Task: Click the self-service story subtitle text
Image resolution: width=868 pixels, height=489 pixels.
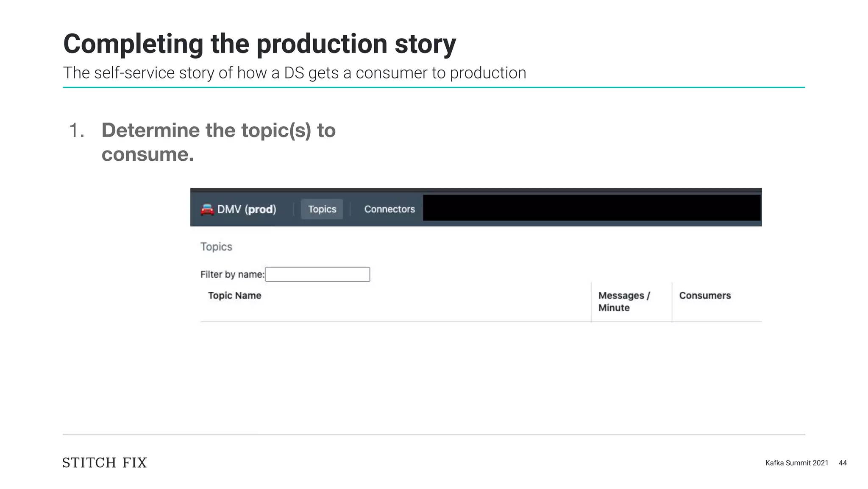Action: coord(295,73)
